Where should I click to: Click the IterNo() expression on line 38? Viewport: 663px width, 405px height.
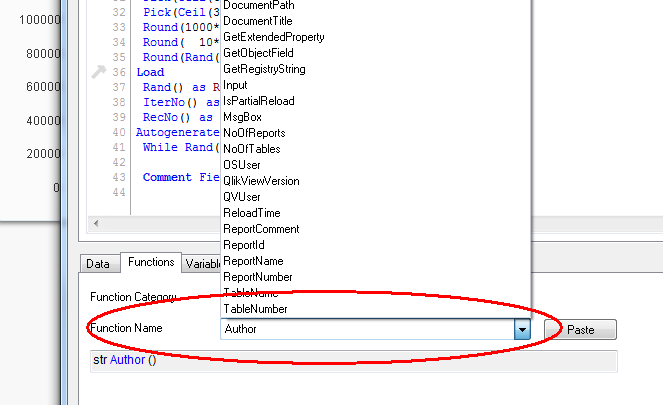(x=170, y=102)
